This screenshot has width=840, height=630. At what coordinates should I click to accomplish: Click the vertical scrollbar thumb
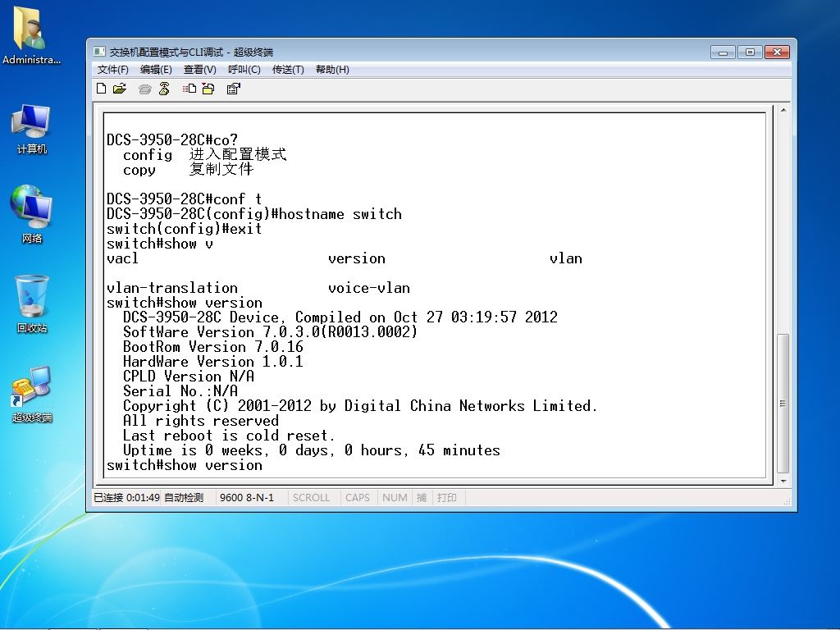tap(783, 404)
